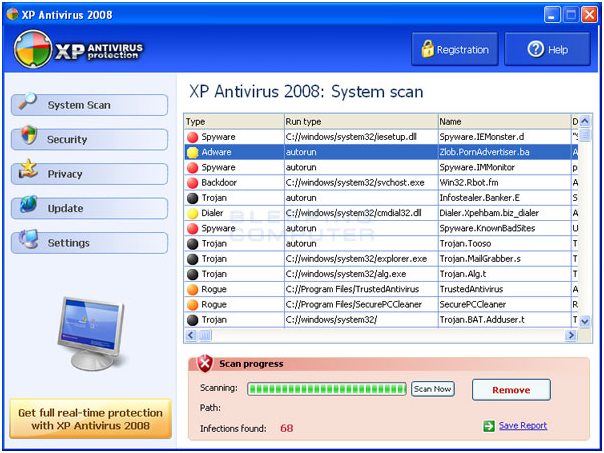
Task: Click the star icon beside Privacy
Action: point(29,169)
